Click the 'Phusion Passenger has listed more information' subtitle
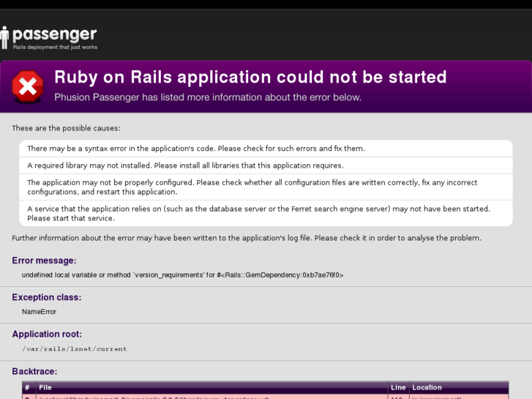The image size is (532, 399). [208, 97]
